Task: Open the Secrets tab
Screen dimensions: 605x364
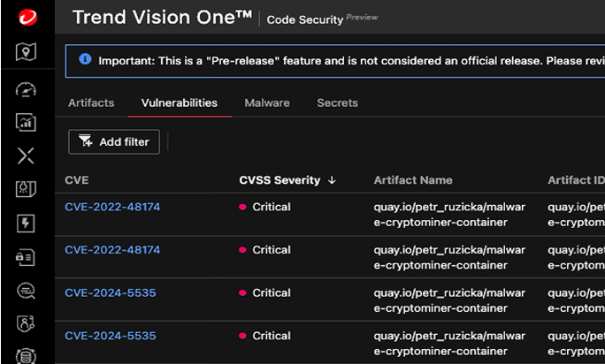Action: (337, 102)
